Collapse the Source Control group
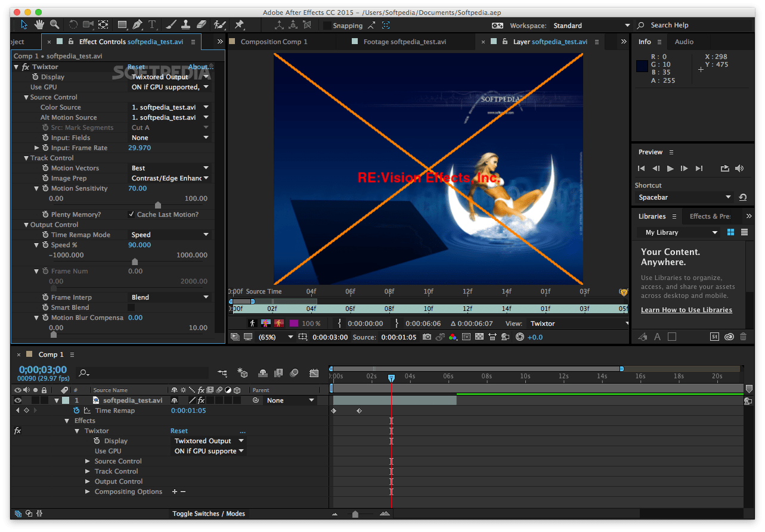 [26, 97]
